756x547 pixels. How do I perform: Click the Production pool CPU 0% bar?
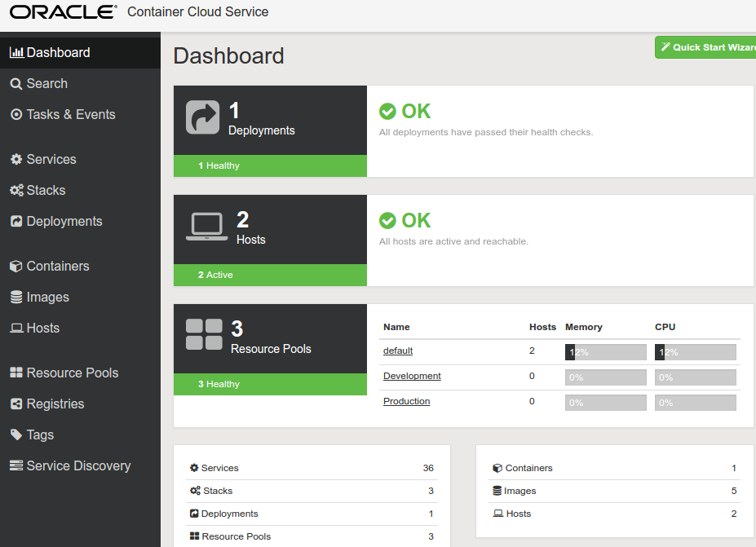[x=696, y=403]
